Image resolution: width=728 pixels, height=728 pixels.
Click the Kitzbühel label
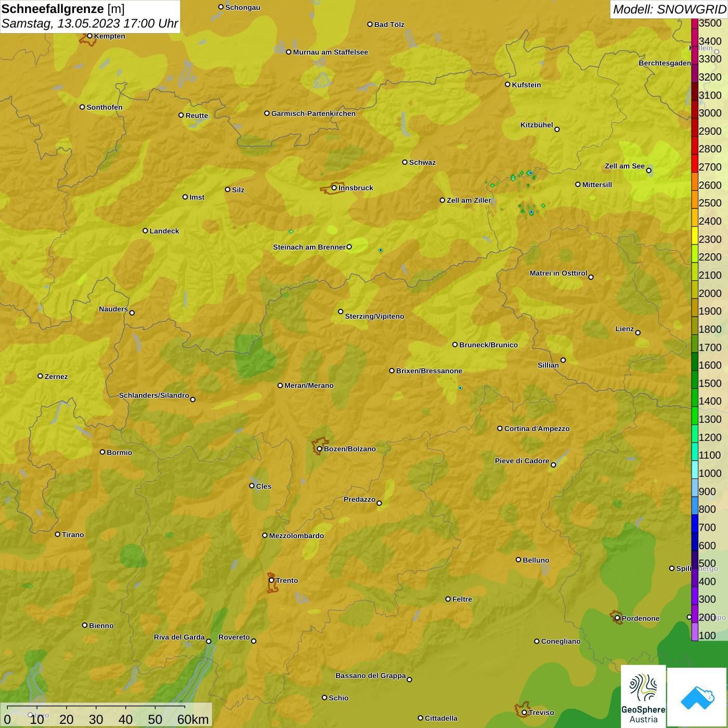(537, 125)
